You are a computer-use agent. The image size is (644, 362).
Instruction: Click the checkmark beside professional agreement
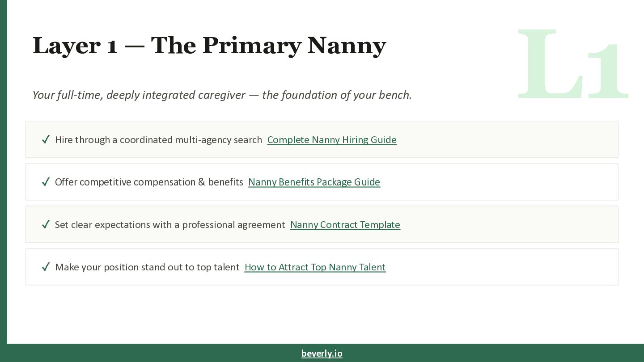pyautogui.click(x=46, y=224)
